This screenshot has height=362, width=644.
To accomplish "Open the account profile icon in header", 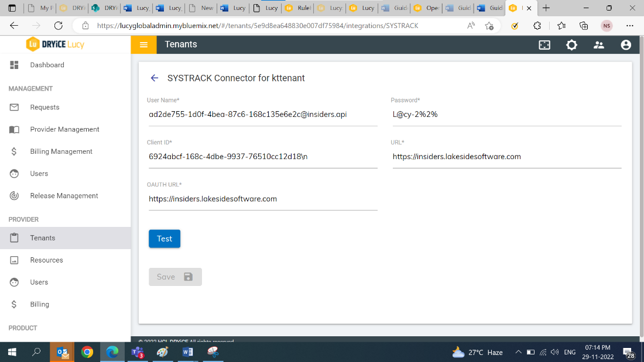I will point(625,44).
